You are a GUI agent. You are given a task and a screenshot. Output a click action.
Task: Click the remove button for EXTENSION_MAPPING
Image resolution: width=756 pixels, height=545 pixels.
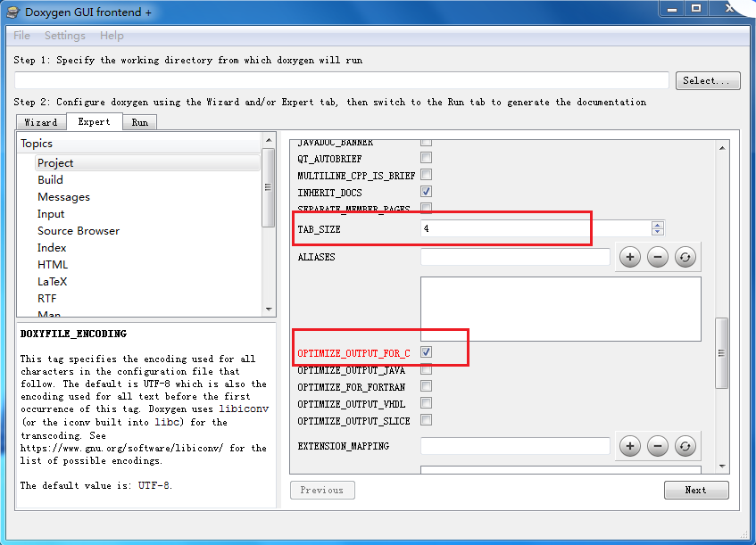657,446
